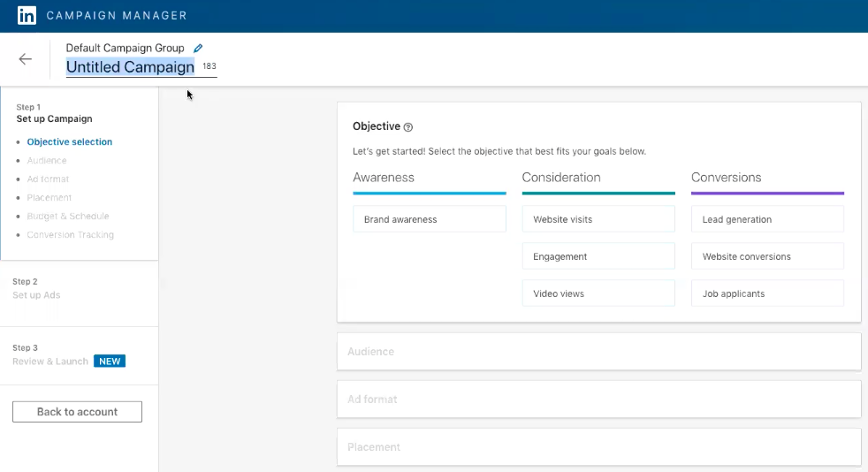Expand the Placement section panel
Viewport: 868px width, 472px height.
(598, 447)
